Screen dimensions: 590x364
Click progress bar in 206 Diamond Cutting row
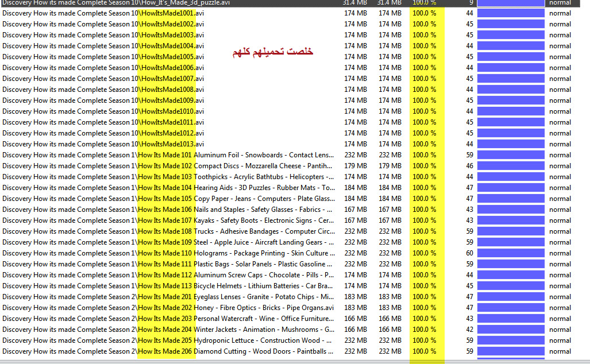tap(511, 351)
